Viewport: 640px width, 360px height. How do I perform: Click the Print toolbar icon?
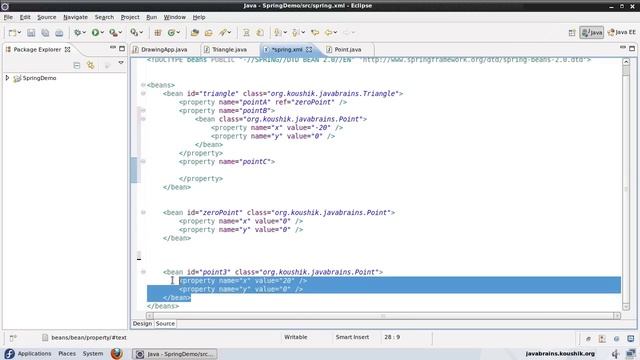[59, 33]
